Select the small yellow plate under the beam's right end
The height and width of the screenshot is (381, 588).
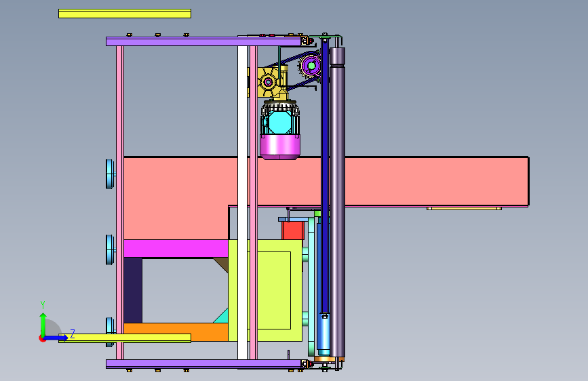coord(464,208)
